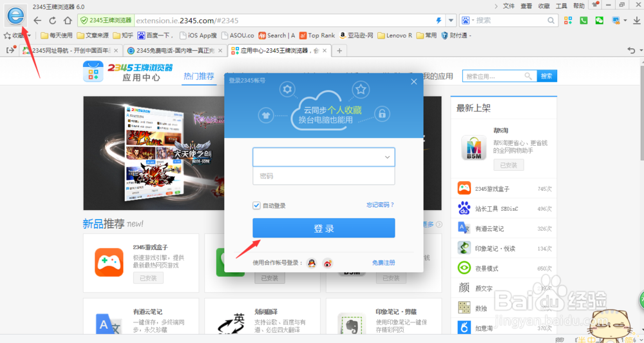644x343 pixels.
Task: Open the 数独 sudoku list item
Action: 504,308
